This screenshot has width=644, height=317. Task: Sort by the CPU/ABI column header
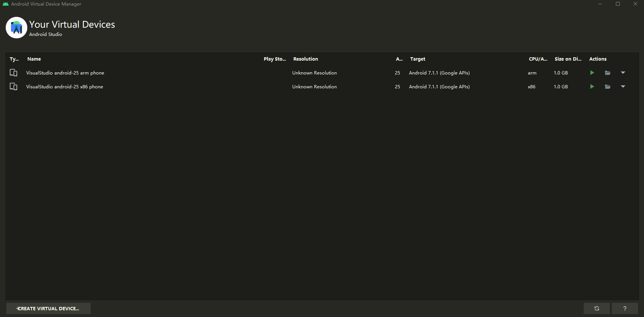pos(538,59)
